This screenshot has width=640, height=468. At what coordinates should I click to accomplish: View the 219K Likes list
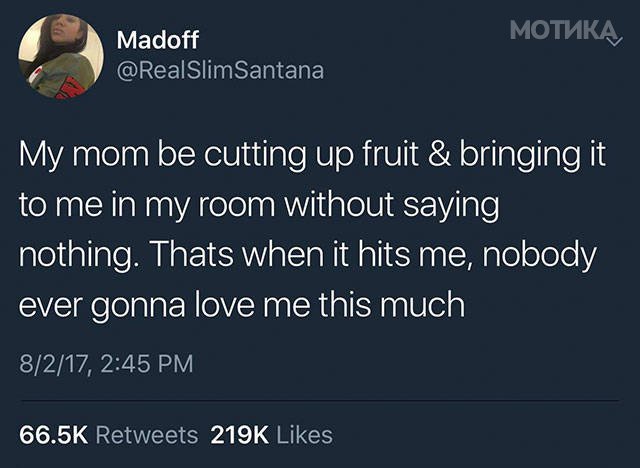click(x=272, y=435)
